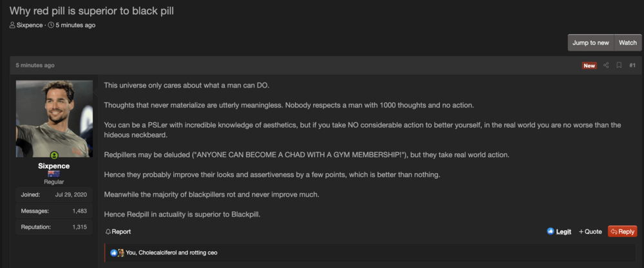This screenshot has height=268, width=644.
Task: Click the red New badge
Action: [589, 66]
